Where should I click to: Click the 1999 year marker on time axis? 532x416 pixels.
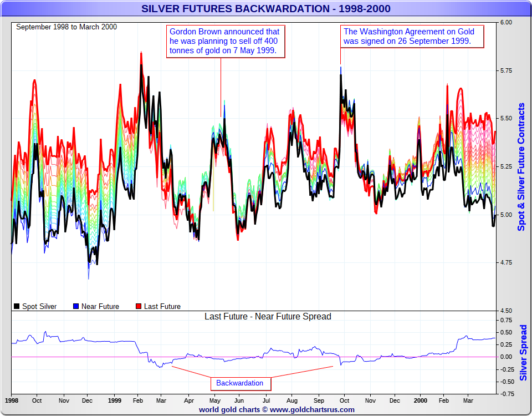(115, 400)
